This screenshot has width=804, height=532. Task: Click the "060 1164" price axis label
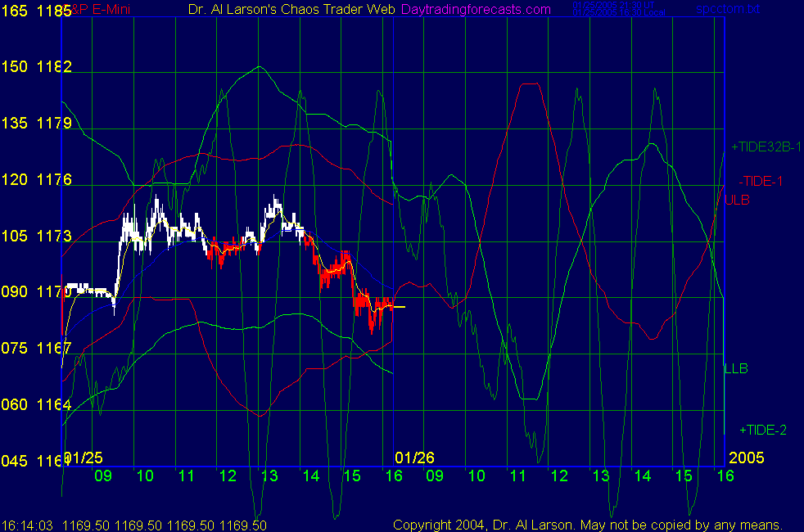click(x=36, y=404)
